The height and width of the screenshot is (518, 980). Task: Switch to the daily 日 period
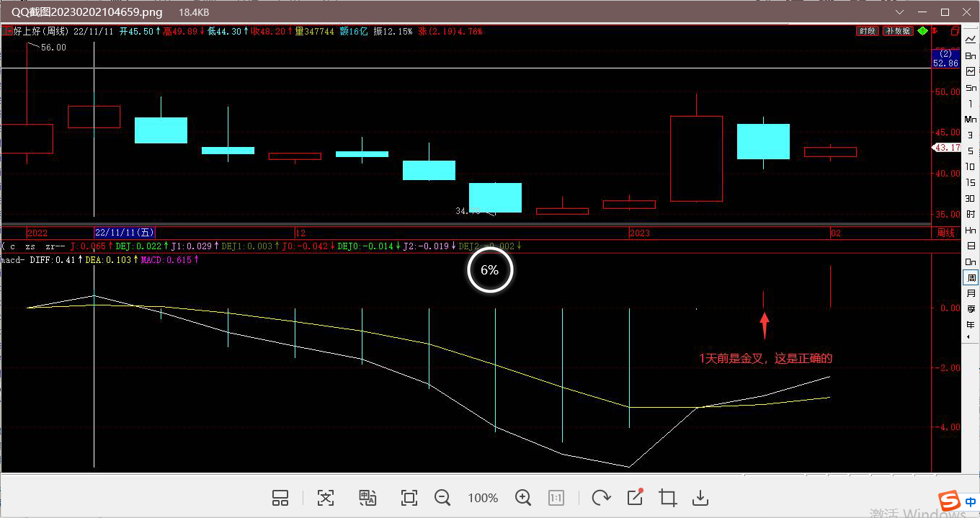pos(971,246)
